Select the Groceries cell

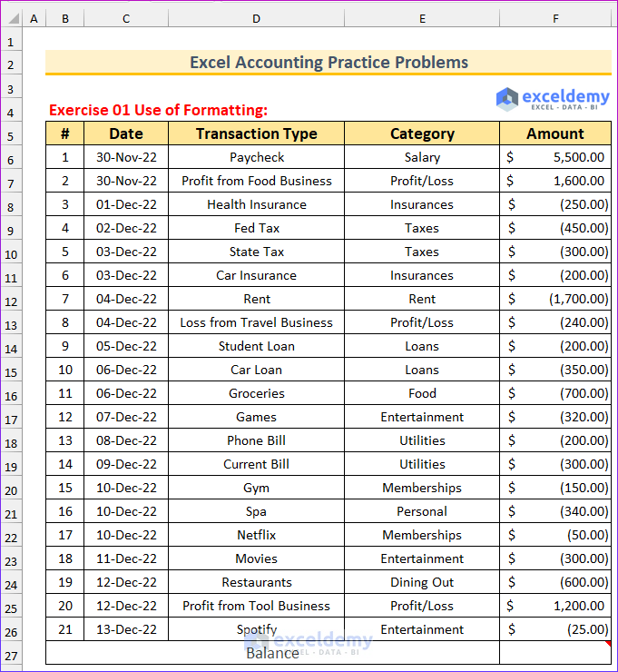(x=256, y=393)
